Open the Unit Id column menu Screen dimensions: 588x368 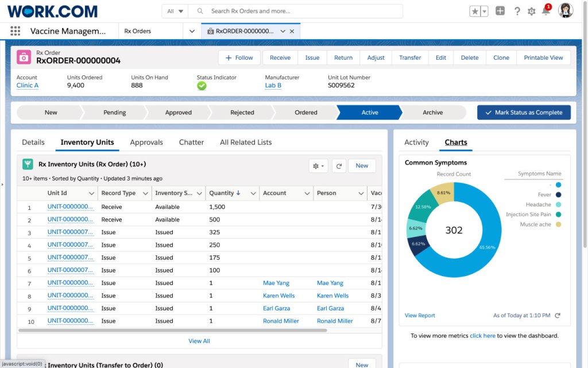pyautogui.click(x=91, y=193)
